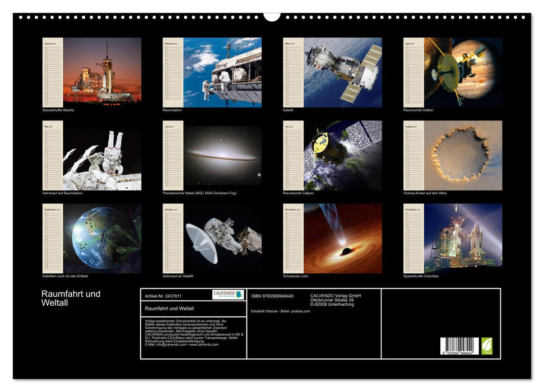The height and width of the screenshot is (392, 544).
Task: Select the Satellit March photo
Action: tap(343, 72)
